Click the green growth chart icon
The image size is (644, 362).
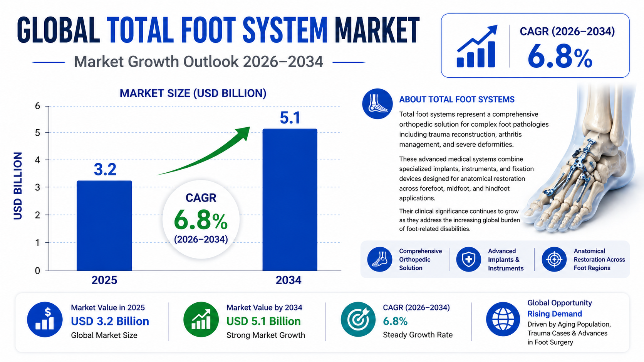point(201,320)
